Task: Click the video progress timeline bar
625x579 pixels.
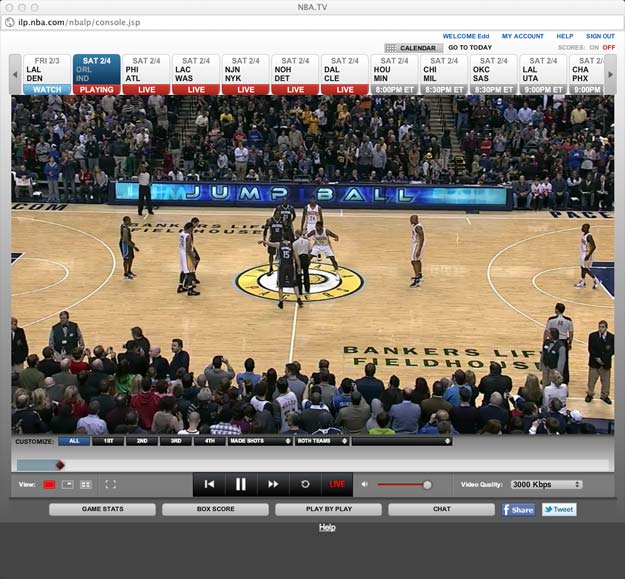Action: pyautogui.click(x=313, y=465)
